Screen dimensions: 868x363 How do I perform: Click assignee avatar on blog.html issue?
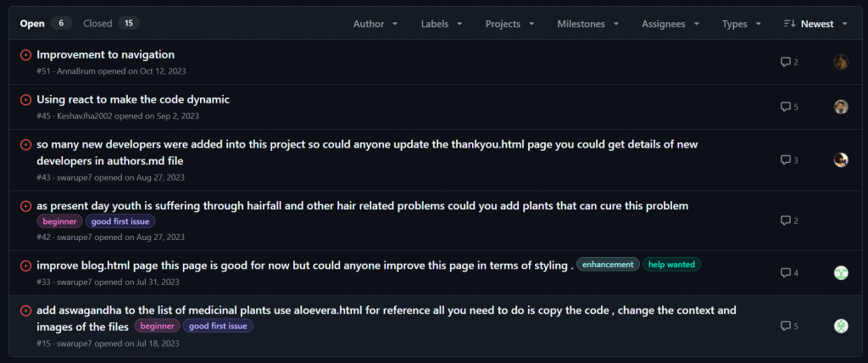(x=841, y=272)
